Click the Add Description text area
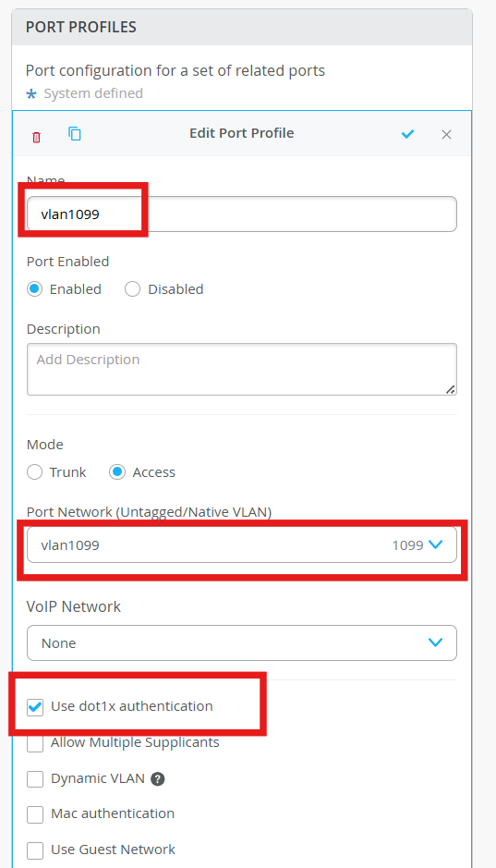The image size is (496, 868). click(x=242, y=369)
